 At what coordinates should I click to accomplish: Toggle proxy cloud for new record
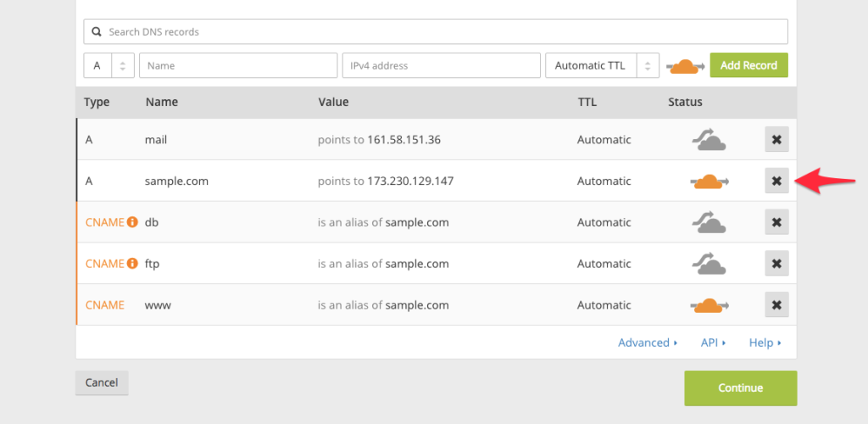[686, 66]
